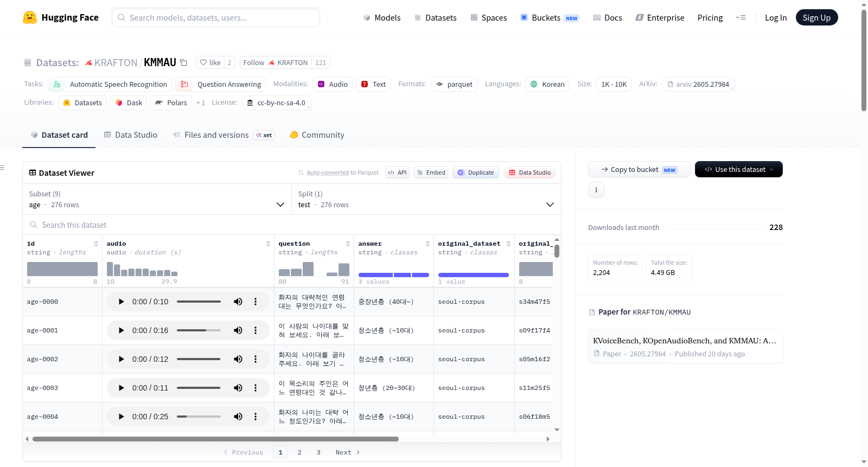Open more options for age-0002 audio

click(256, 359)
